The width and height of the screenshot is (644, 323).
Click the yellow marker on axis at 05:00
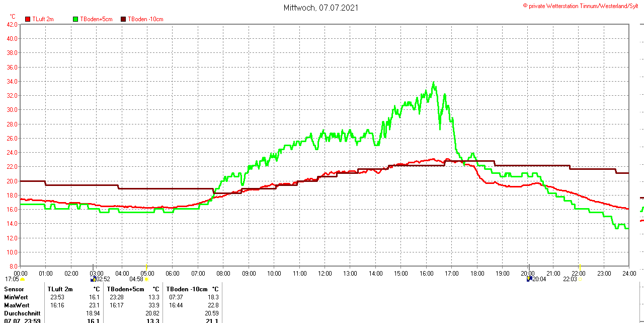tap(146, 266)
